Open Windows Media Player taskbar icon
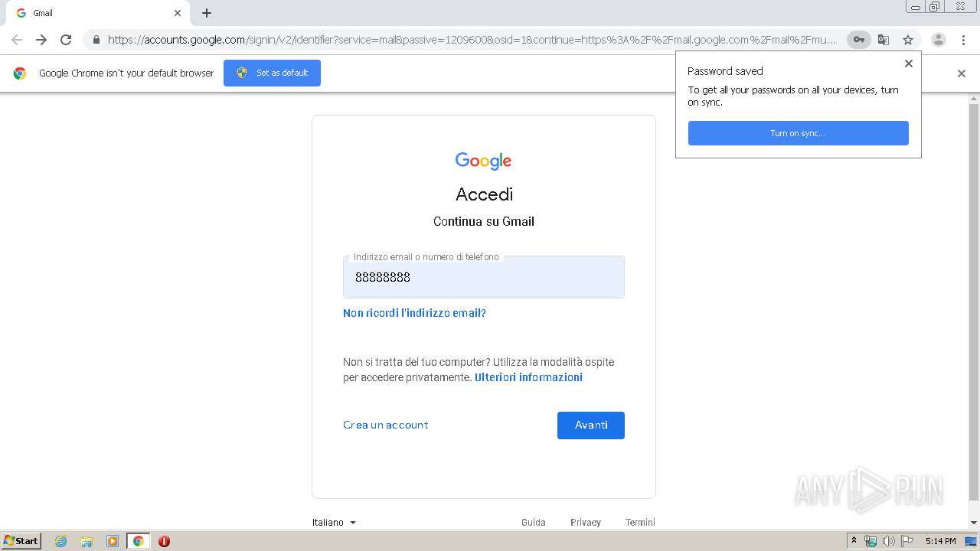 point(113,541)
